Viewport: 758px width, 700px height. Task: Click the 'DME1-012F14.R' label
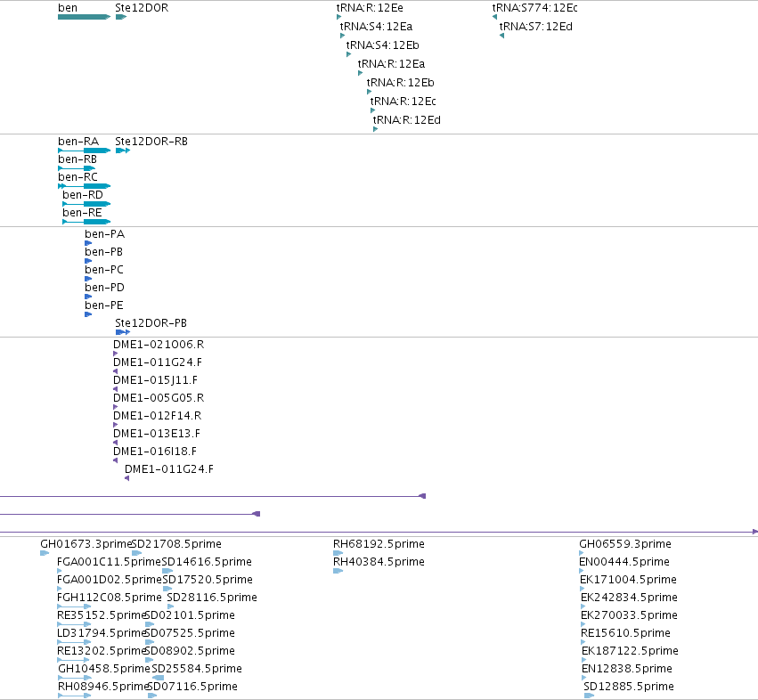pos(157,416)
